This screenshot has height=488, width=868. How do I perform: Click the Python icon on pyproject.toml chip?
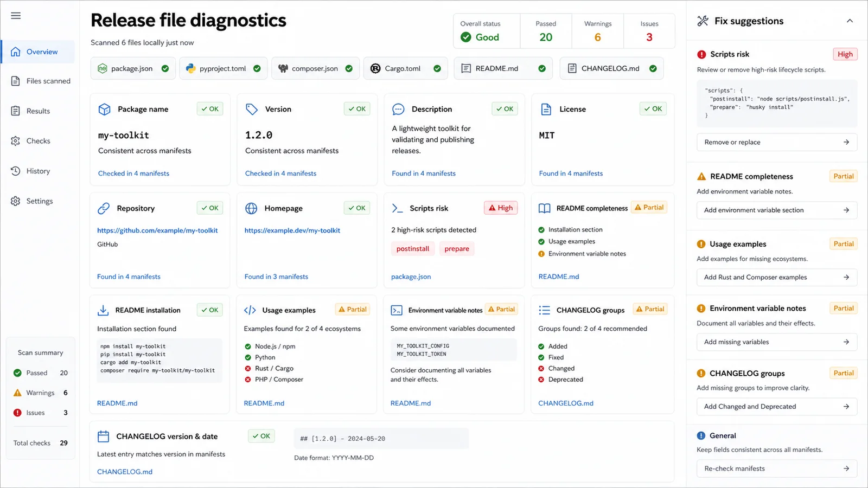click(190, 68)
